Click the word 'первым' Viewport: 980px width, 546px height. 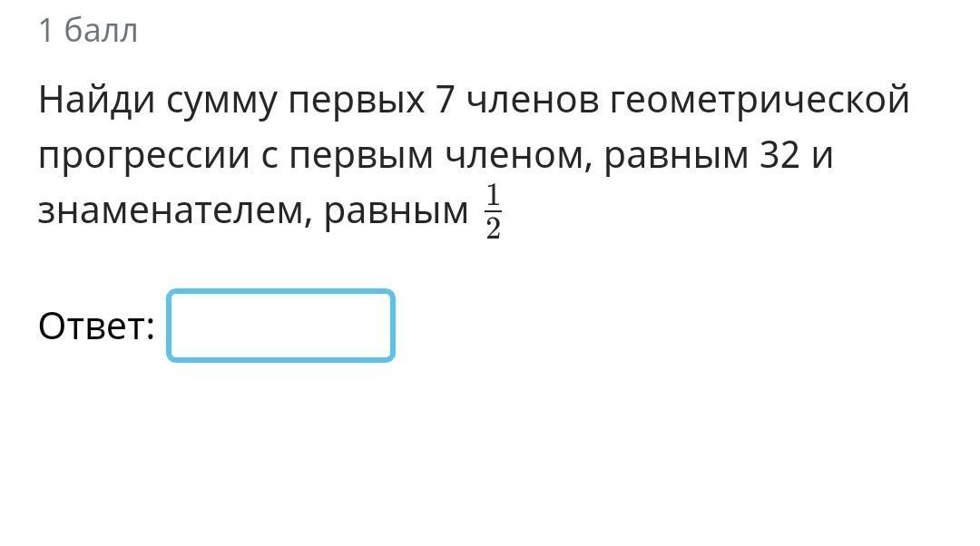tap(361, 158)
